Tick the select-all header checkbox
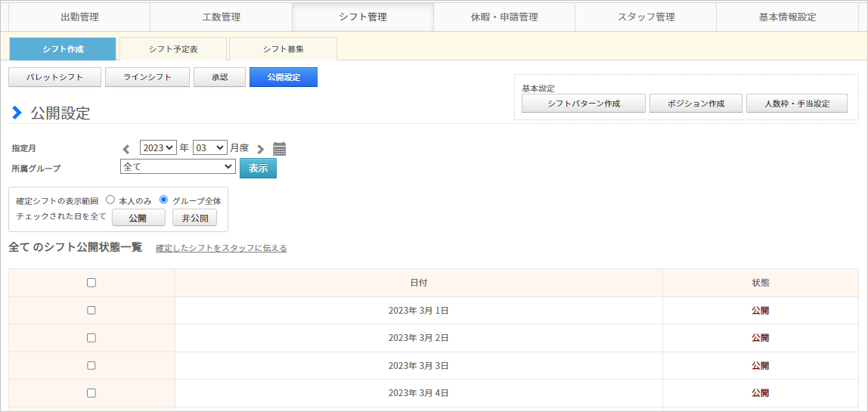The height and width of the screenshot is (412, 868). click(x=91, y=283)
